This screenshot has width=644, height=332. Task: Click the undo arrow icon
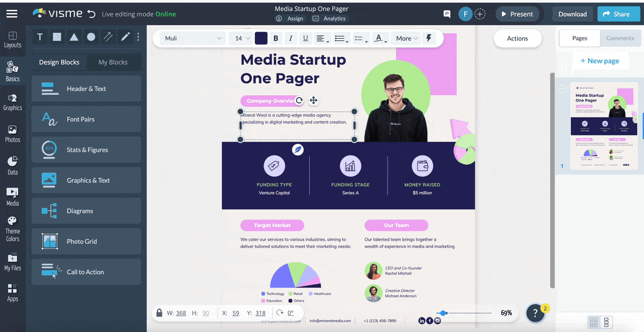pyautogui.click(x=91, y=14)
